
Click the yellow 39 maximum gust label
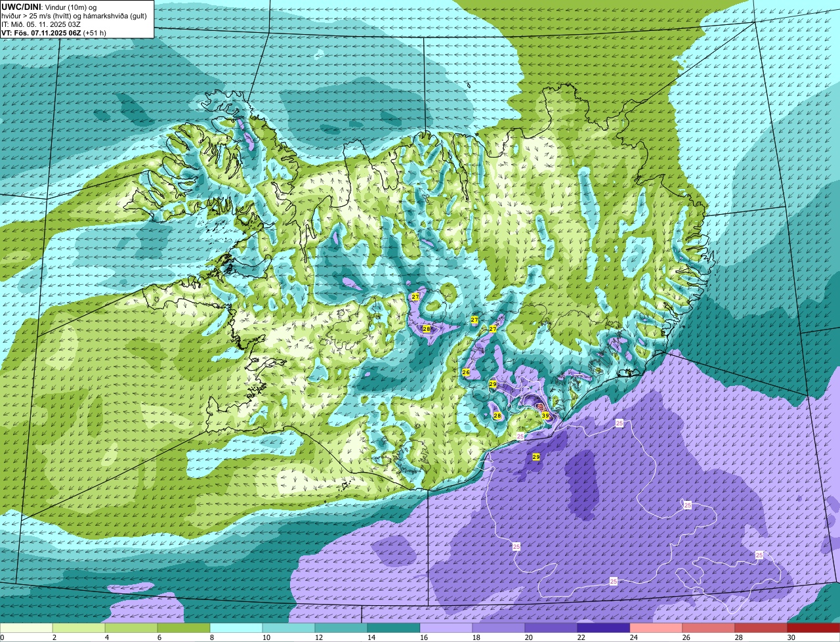click(545, 416)
